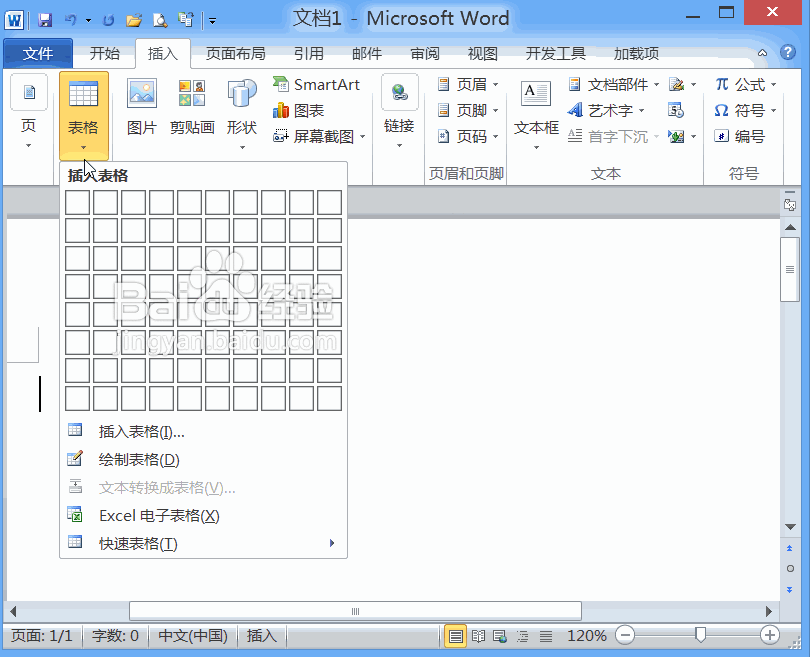Open 快速表格(T) submenu

(x=204, y=543)
